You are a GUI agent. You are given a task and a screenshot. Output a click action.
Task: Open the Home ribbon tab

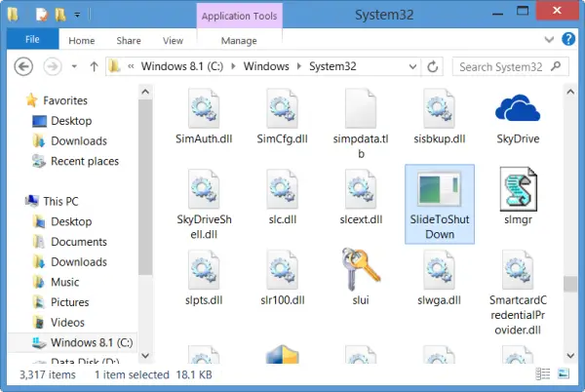point(81,40)
